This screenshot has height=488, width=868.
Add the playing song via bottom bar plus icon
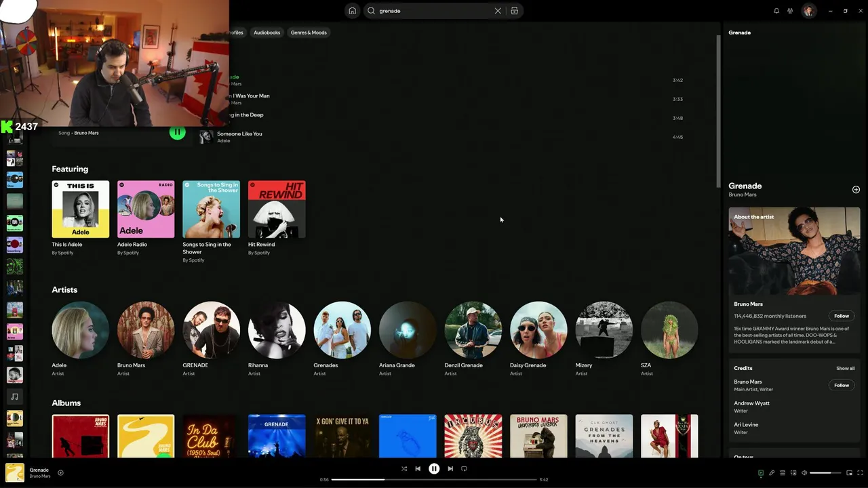tap(60, 472)
